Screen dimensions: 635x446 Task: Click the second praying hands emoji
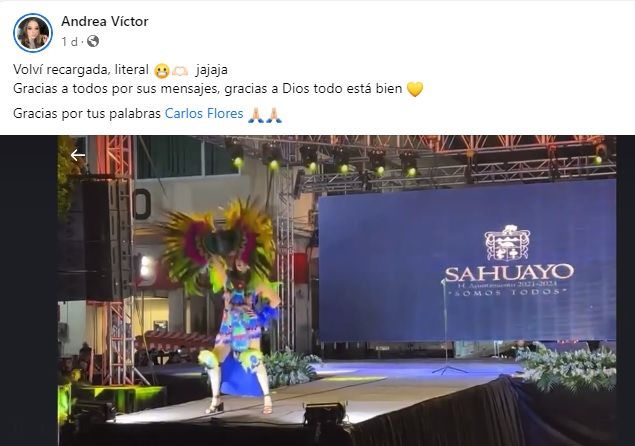273,115
